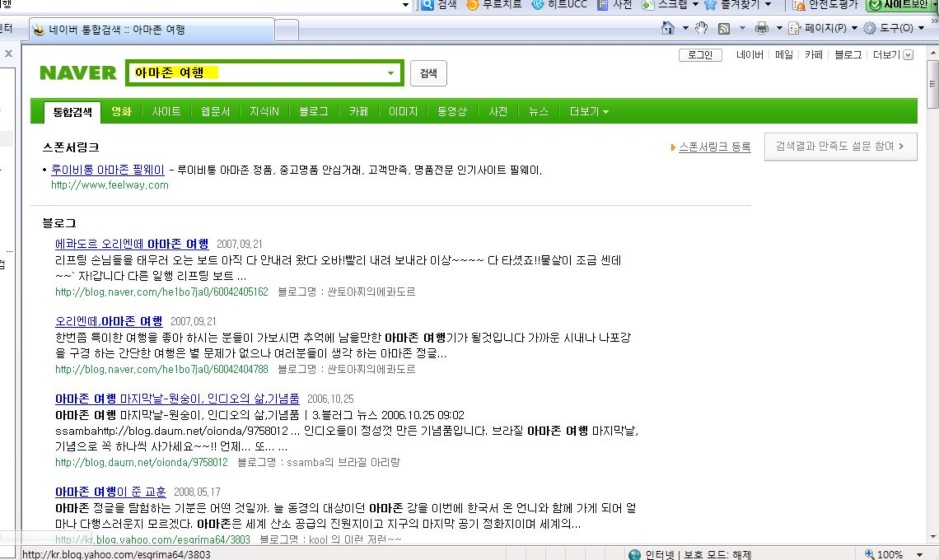Click the green 사이트보안 button

pos(901,5)
